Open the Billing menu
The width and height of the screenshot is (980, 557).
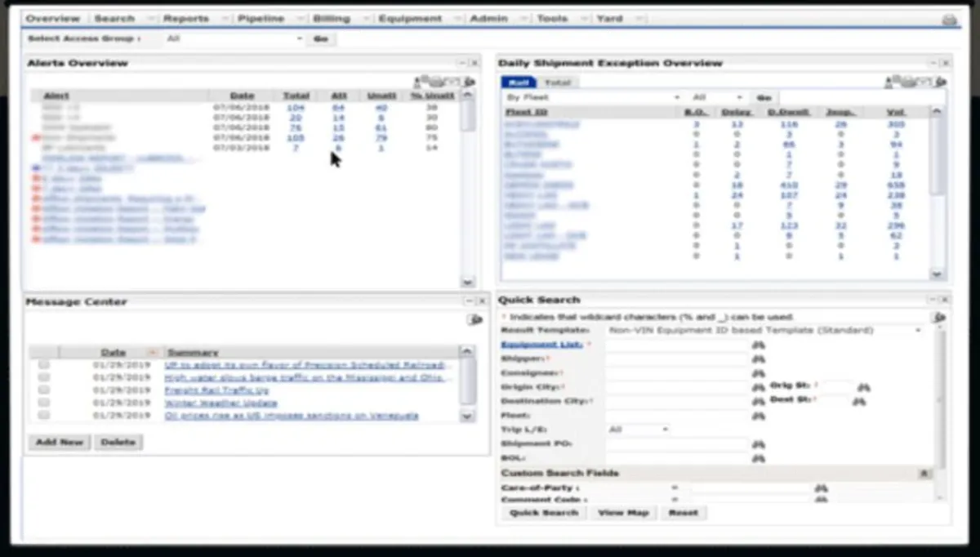pyautogui.click(x=332, y=19)
